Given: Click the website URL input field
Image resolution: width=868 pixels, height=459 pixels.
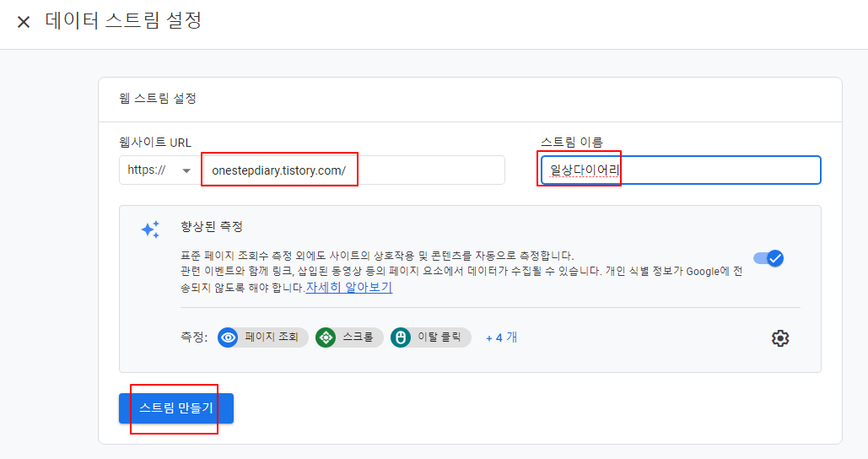Looking at the screenshot, I should point(353,170).
